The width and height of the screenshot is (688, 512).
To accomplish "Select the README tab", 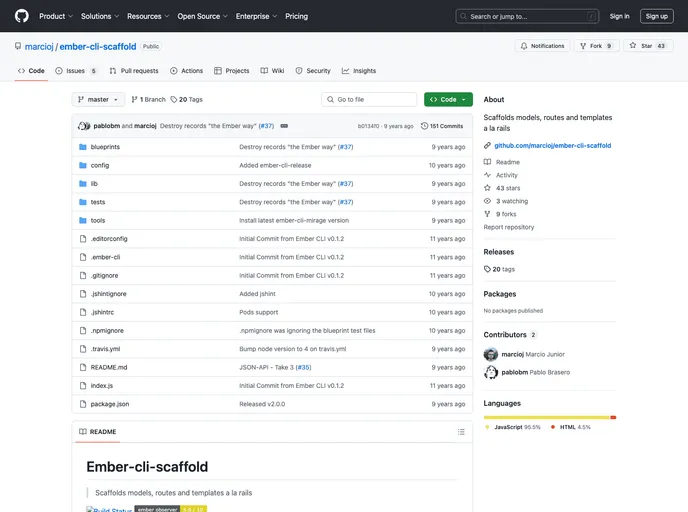I will click(98, 432).
